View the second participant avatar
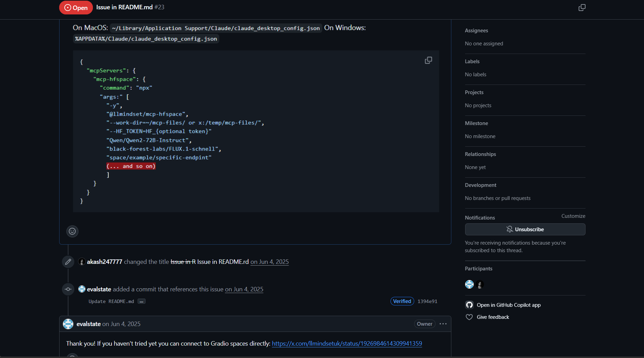The image size is (644, 358). [x=480, y=284]
